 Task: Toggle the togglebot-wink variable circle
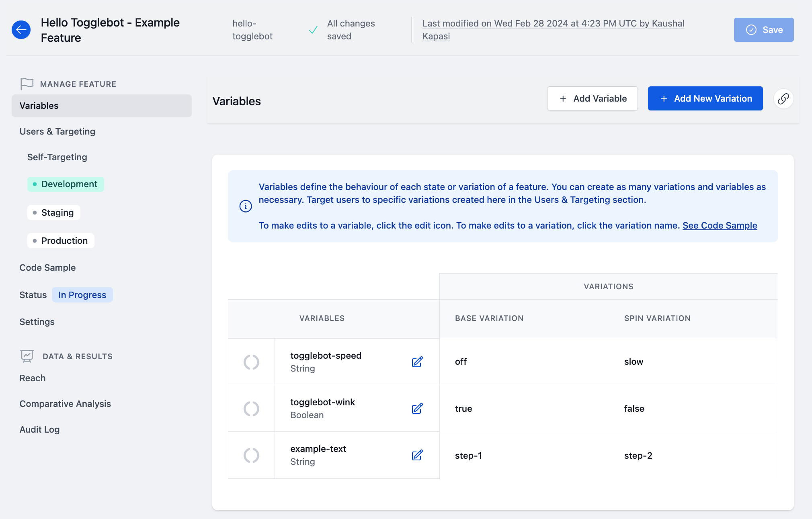[252, 408]
